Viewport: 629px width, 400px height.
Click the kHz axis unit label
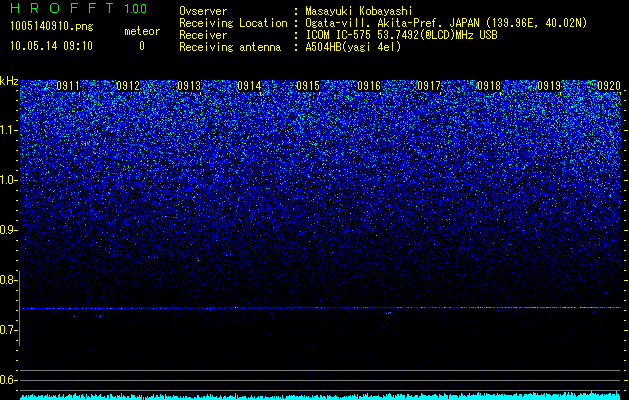point(9,81)
